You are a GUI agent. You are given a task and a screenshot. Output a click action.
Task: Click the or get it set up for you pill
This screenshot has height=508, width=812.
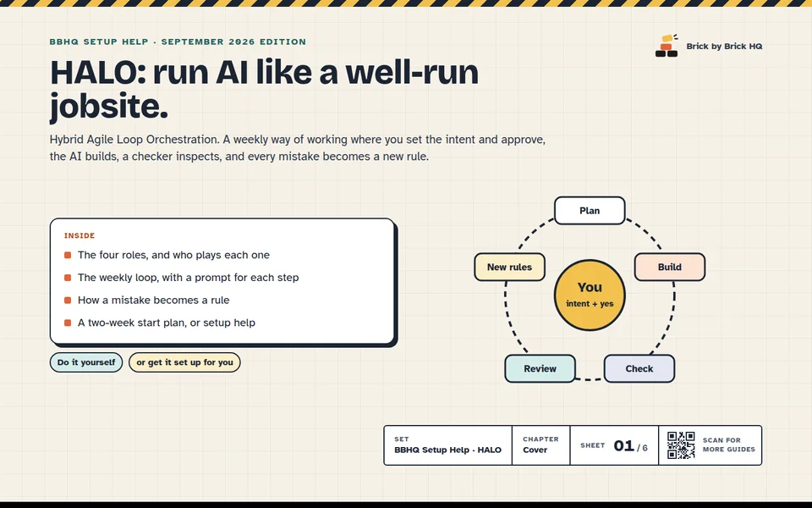pos(184,362)
